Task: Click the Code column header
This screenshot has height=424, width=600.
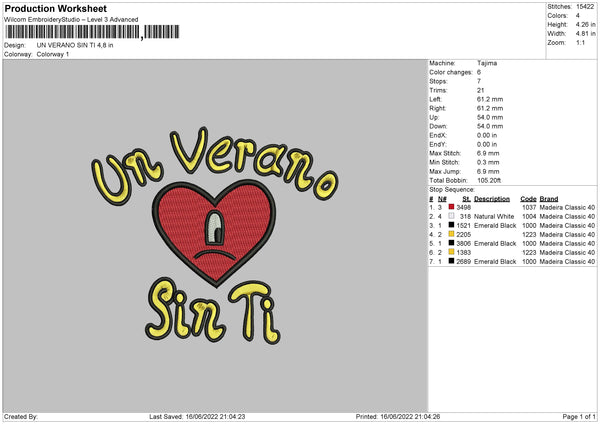Action: [528, 199]
